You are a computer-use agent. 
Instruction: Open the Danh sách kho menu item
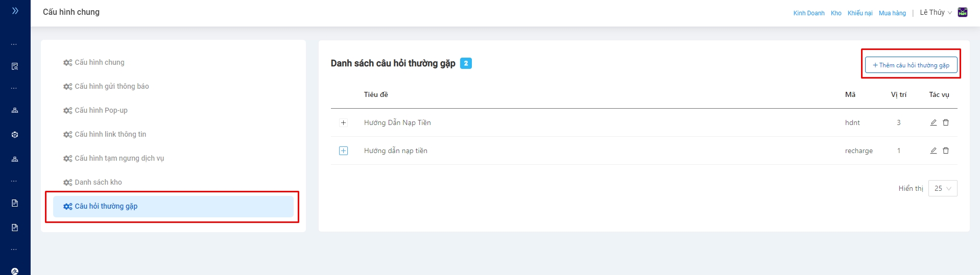pyautogui.click(x=98, y=182)
